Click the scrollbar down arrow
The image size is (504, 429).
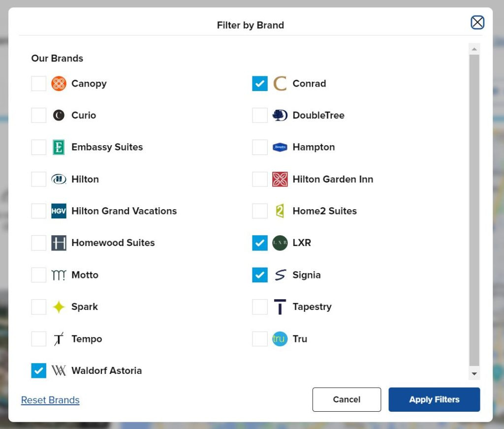(x=474, y=374)
